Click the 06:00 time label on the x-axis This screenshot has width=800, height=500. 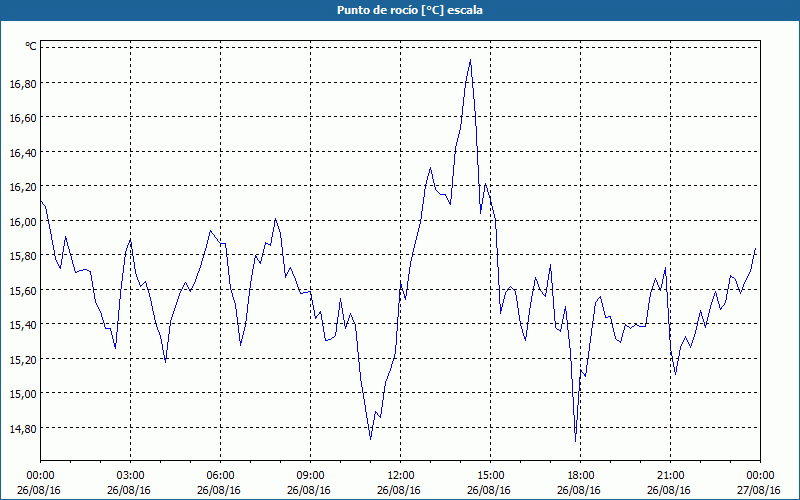(x=220, y=476)
